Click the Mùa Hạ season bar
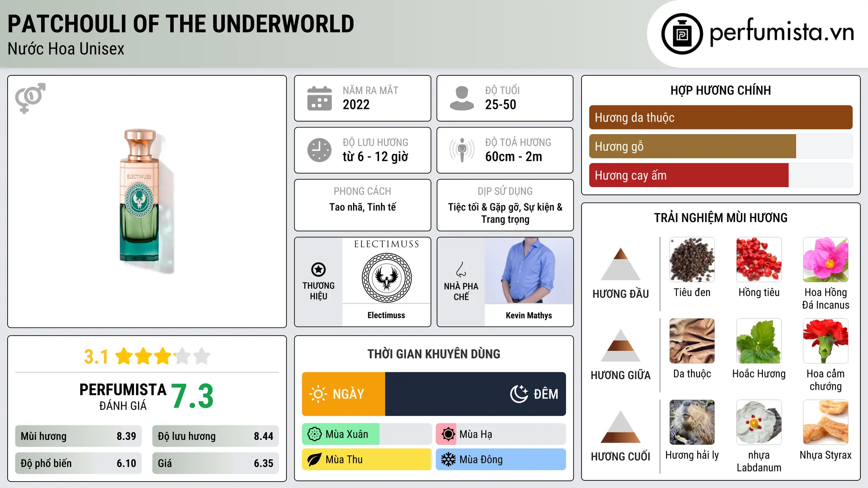 coord(501,434)
